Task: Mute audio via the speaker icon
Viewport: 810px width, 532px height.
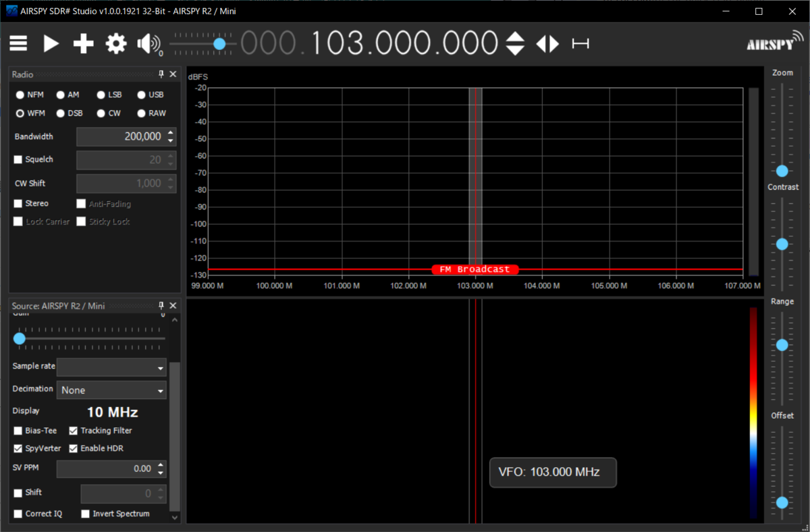Action: coord(148,45)
